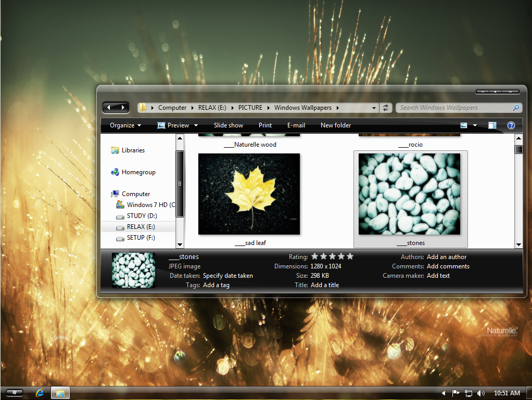532x400 pixels.
Task: Click Windows Wallpapers in address path
Action: 302,108
